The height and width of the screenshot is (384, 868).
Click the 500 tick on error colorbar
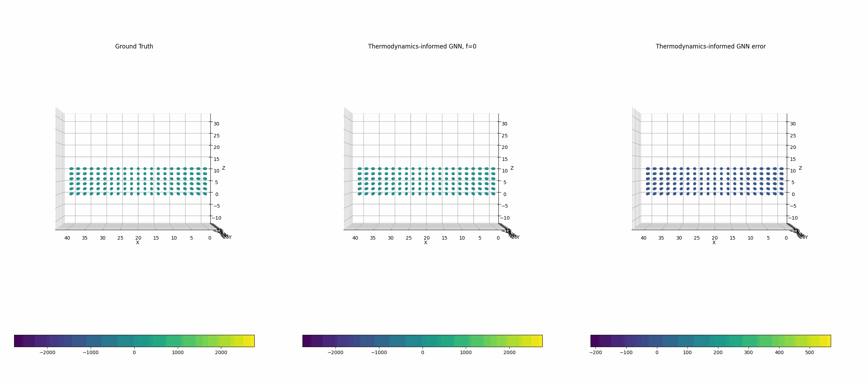809,352
